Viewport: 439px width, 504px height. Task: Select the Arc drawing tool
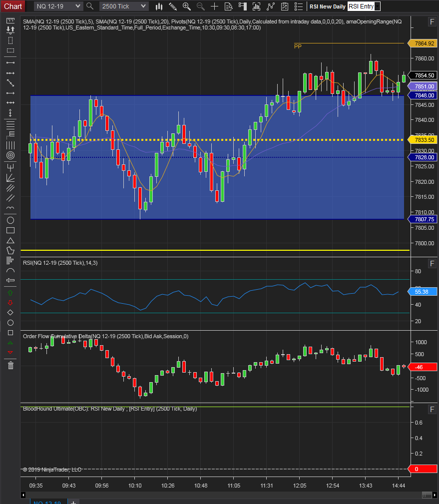pyautogui.click(x=10, y=271)
